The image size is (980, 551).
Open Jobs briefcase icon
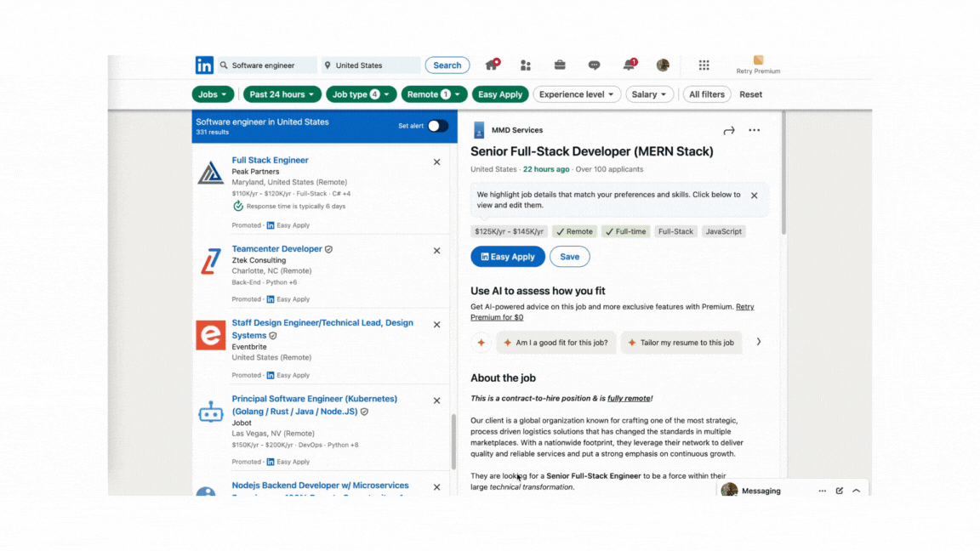point(560,65)
